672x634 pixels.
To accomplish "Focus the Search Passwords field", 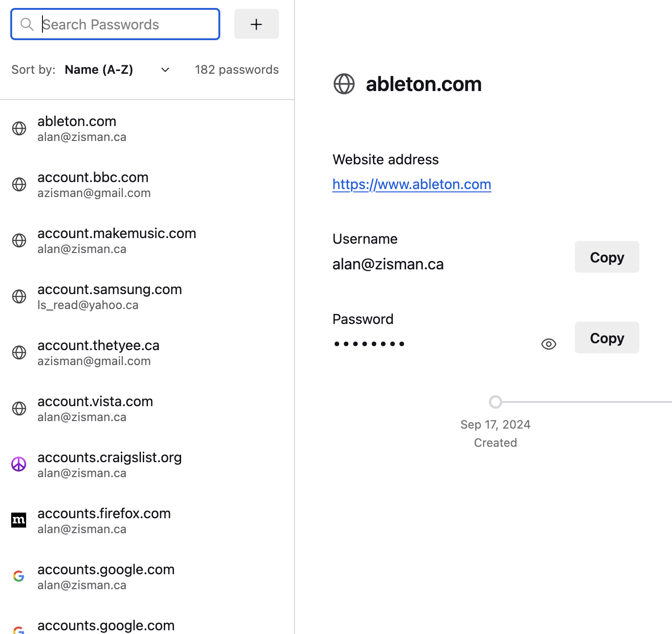I will coord(115,24).
